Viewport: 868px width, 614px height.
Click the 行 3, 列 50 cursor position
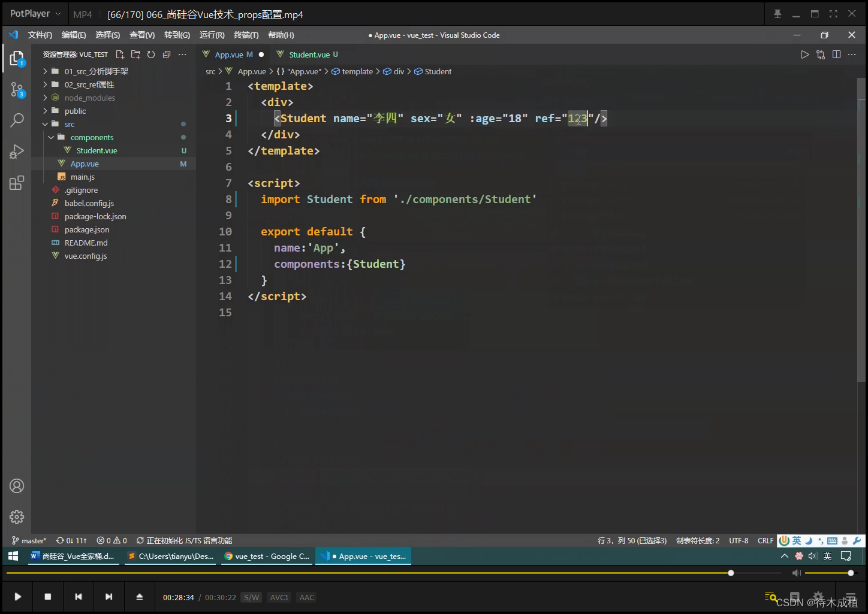(x=632, y=540)
